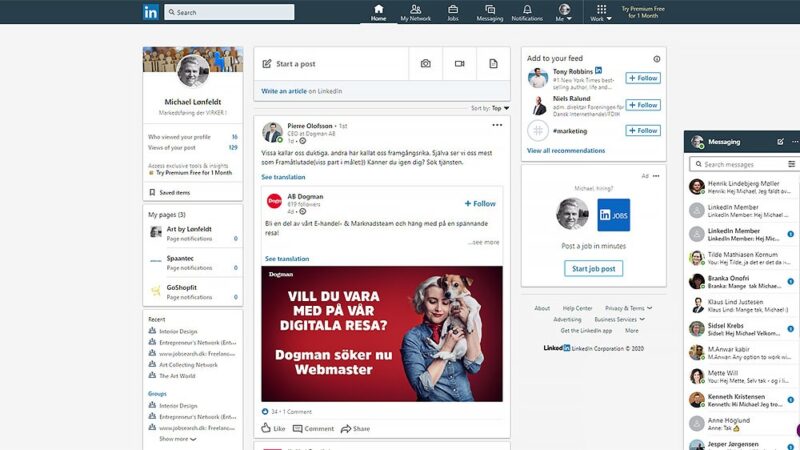The width and height of the screenshot is (800, 450).
Task: Open Klaus Lind Justesen conversation
Action: click(x=742, y=305)
